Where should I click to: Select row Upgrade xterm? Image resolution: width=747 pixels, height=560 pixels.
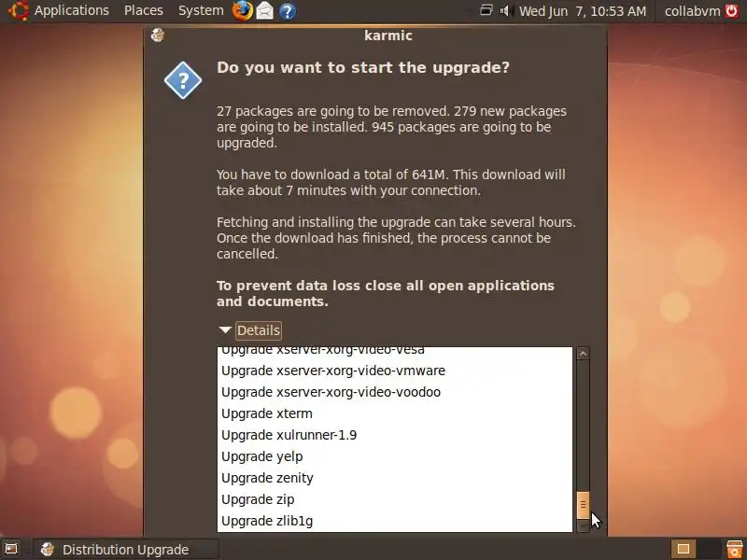coord(394,413)
